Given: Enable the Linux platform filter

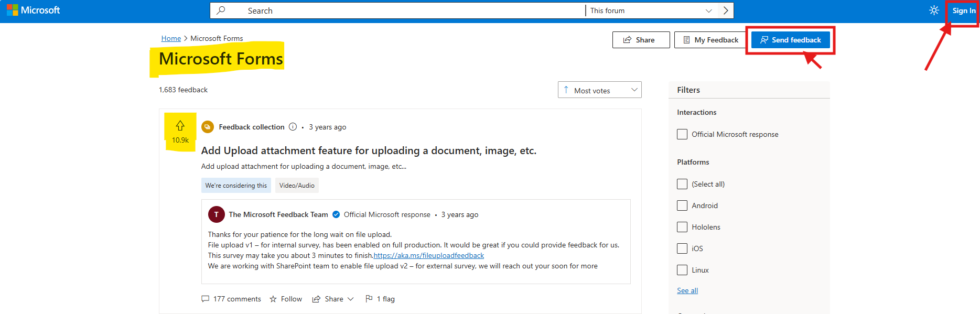Looking at the screenshot, I should [682, 270].
